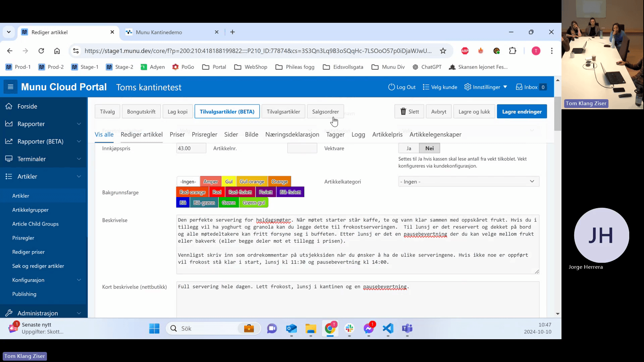Viewport: 644px width, 362px height.
Task: Open the Stage-1 bookmark
Action: (85, 67)
